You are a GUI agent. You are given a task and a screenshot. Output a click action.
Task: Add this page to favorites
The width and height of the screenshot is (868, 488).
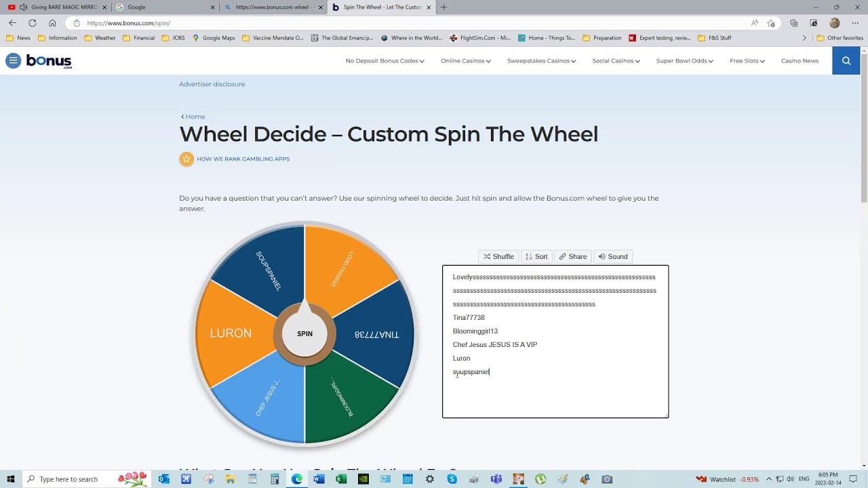(771, 23)
